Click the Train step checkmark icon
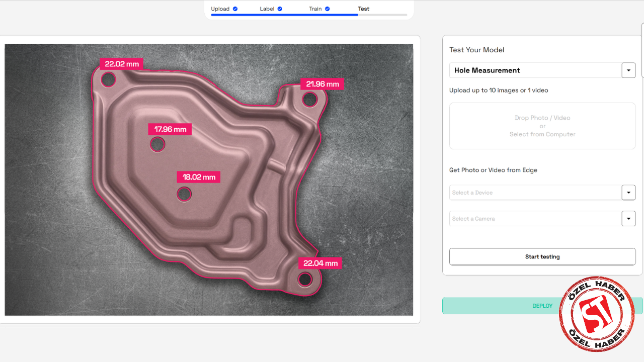 [327, 9]
